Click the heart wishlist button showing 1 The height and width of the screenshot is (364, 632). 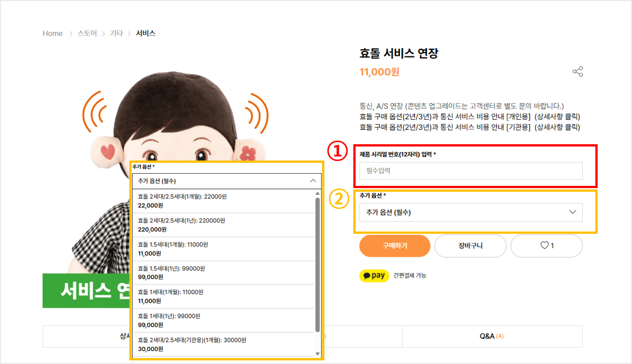click(546, 246)
